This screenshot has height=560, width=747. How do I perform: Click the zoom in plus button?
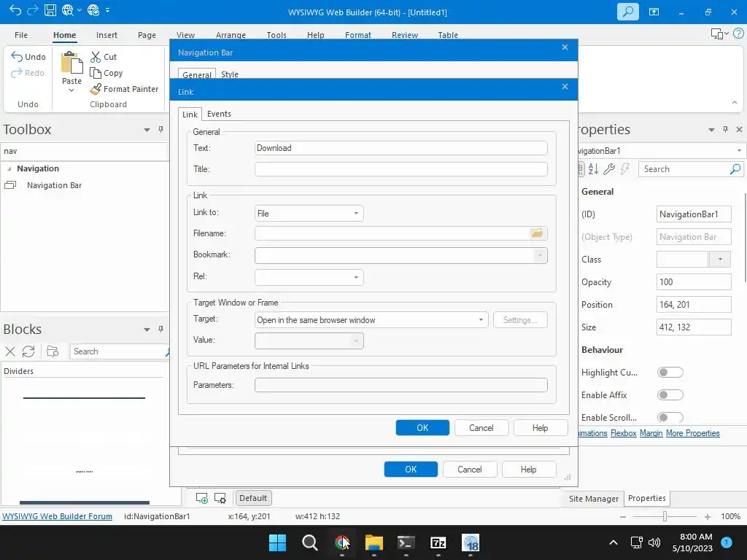[708, 516]
